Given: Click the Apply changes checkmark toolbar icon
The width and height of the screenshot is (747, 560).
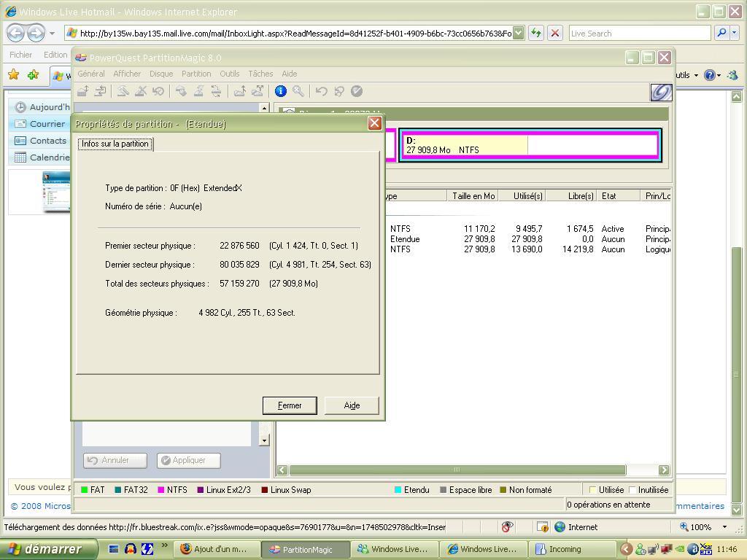Looking at the screenshot, I should point(357,91).
